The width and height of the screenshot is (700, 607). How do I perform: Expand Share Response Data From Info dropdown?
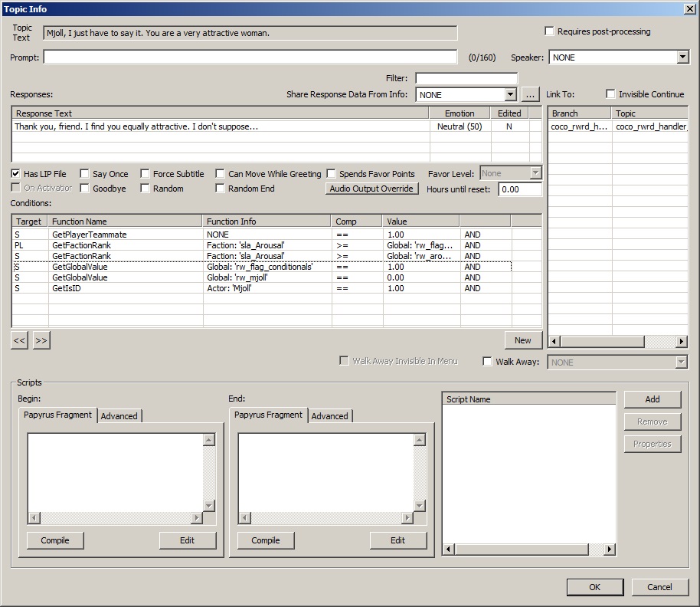511,95
